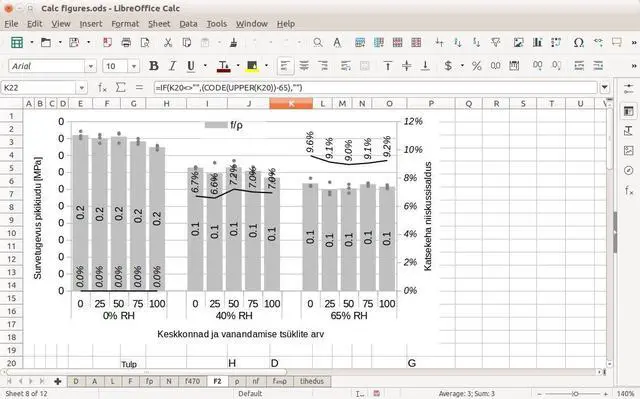640x399 pixels.
Task: Toggle Align Bottom
Action: pyautogui.click(x=425, y=66)
